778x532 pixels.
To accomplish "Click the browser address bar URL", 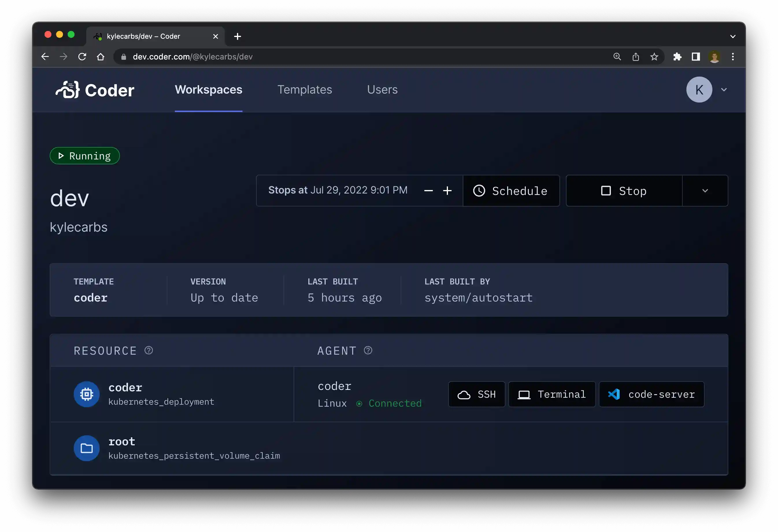I will [192, 57].
